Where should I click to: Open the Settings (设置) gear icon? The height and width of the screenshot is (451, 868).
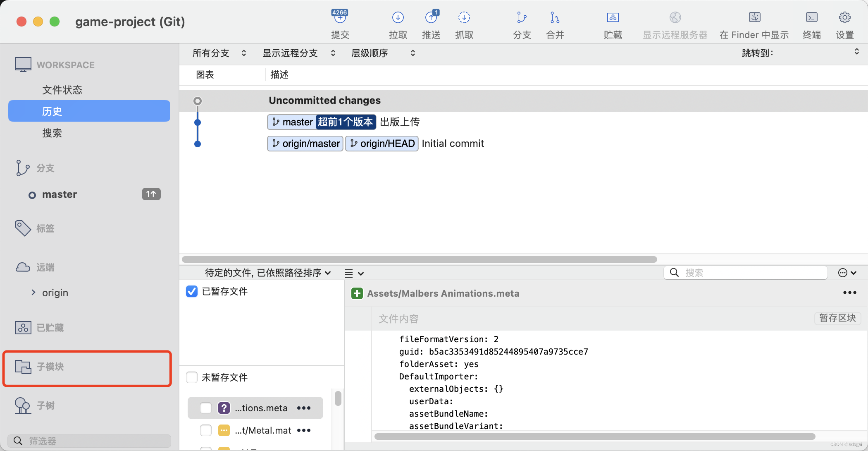844,17
